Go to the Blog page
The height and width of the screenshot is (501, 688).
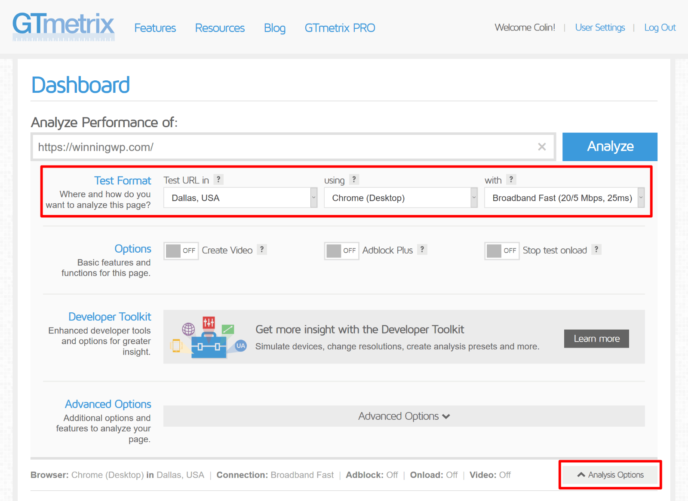(275, 28)
